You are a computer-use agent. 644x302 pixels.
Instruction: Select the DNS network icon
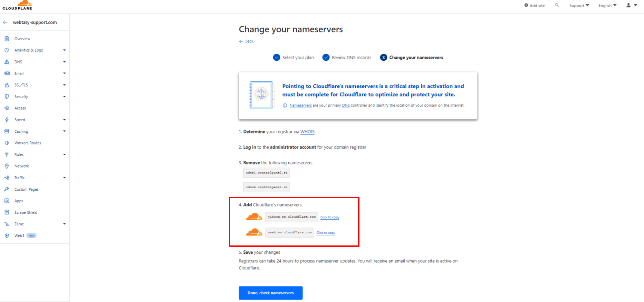[x=7, y=62]
